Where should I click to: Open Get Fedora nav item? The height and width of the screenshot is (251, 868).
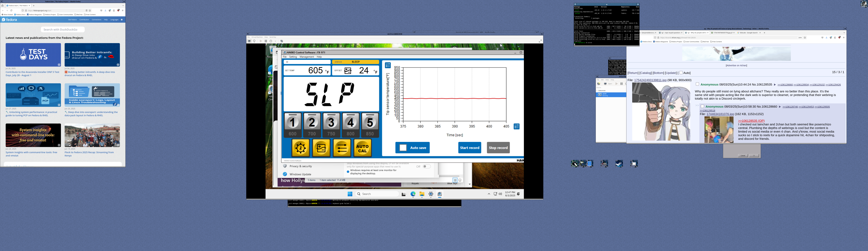point(72,20)
